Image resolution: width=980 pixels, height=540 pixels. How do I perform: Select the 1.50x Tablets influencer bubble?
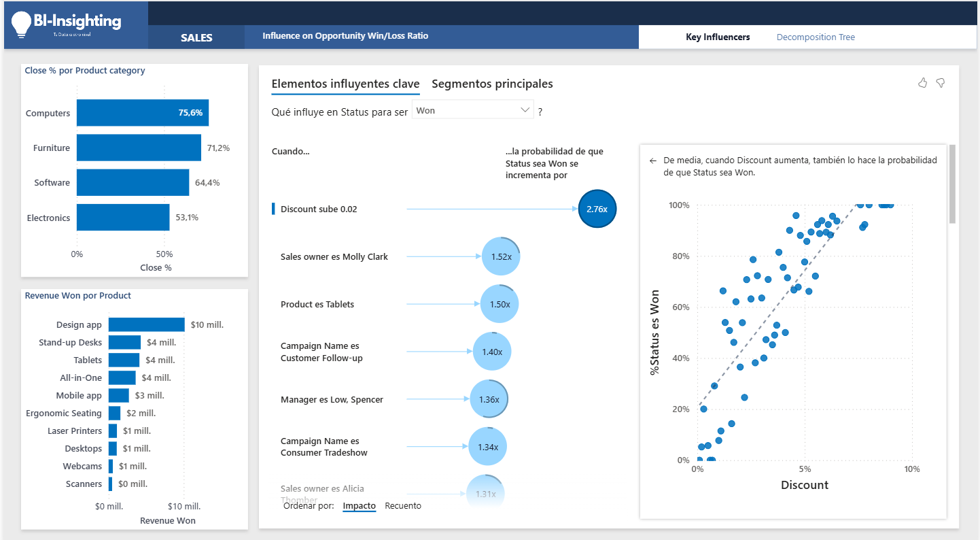[x=500, y=305]
